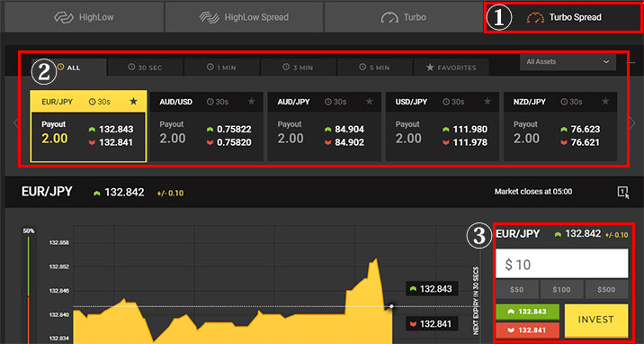
Task: Toggle favorite star on USD/JPY card
Action: tap(487, 102)
